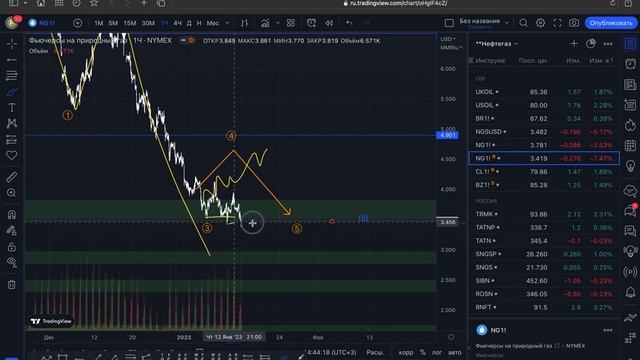This screenshot has height=360, width=640.
Task: Open the heart icons favorites tool
Action: [x=11, y=156]
